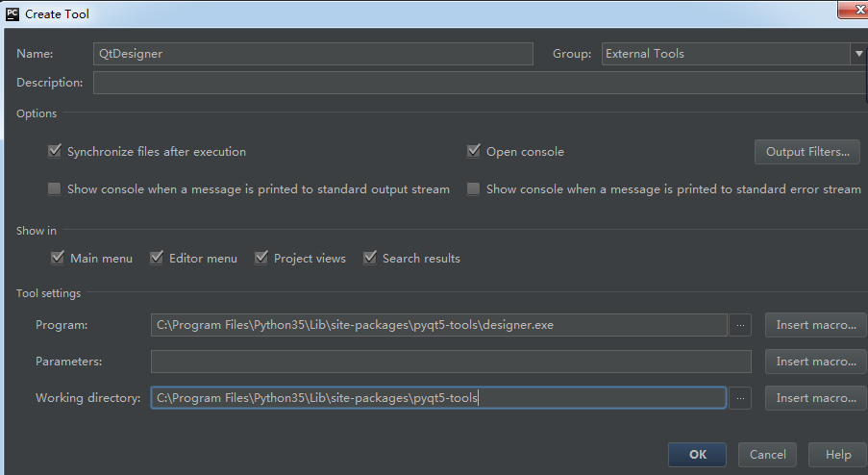The width and height of the screenshot is (868, 475).
Task: Enable show console on standard output stream
Action: pos(55,189)
